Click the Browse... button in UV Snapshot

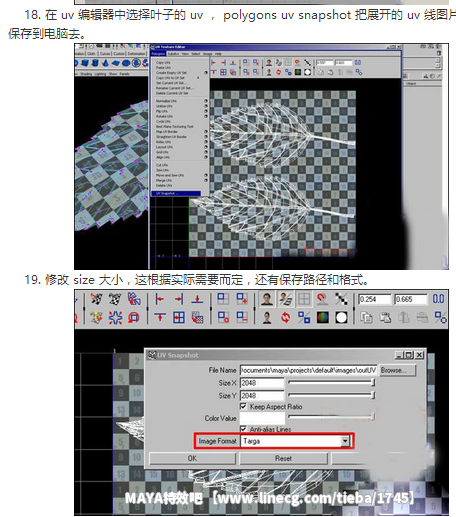tap(398, 370)
